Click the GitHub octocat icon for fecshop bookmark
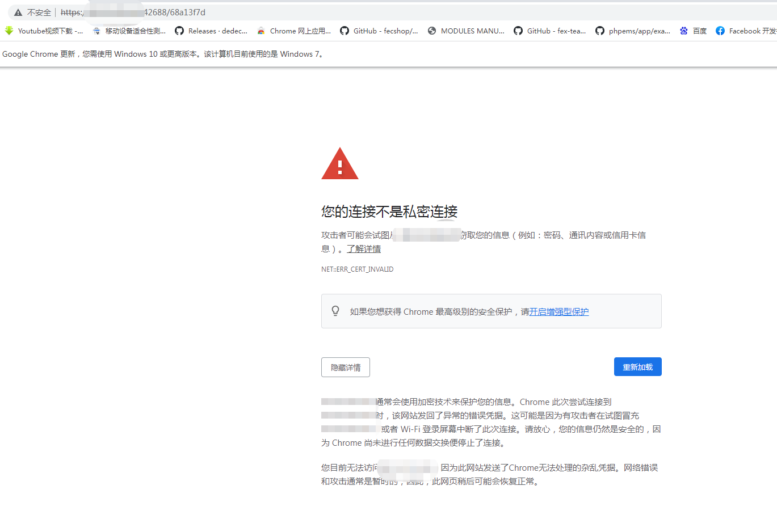Viewport: 777px width, 532px height. pos(345,31)
